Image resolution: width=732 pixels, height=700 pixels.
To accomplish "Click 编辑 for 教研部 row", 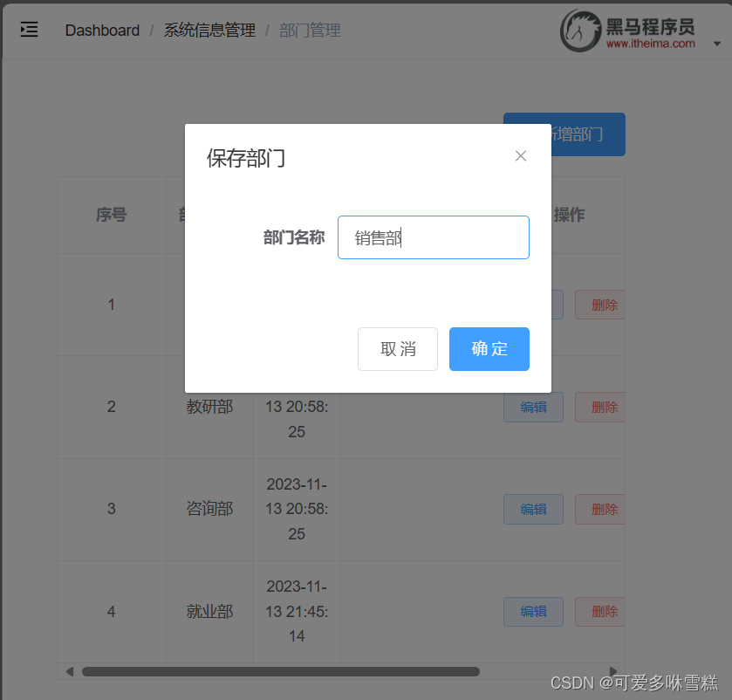I will coord(533,407).
